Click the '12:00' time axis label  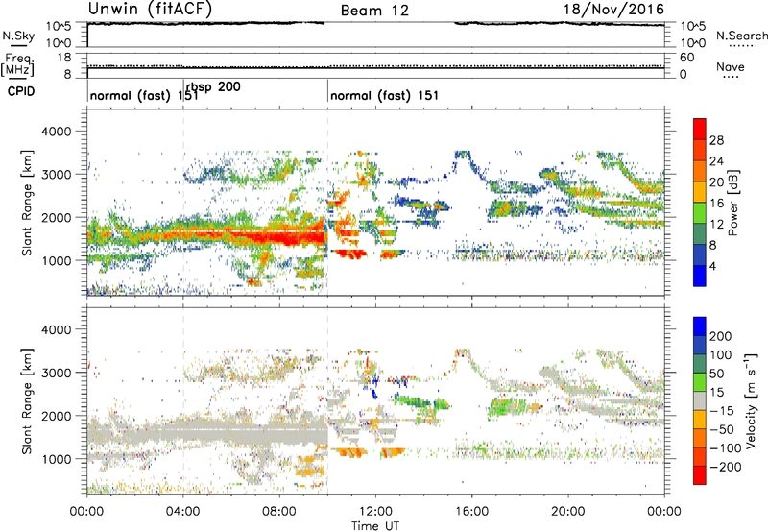pos(375,512)
